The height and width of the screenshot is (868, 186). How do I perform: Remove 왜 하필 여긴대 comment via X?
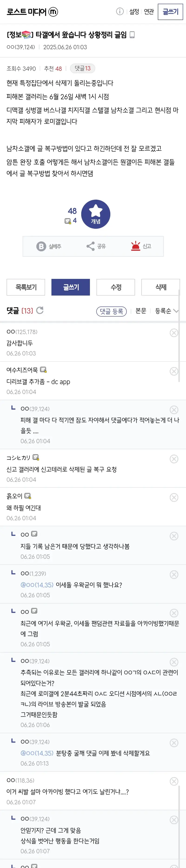point(174,497)
